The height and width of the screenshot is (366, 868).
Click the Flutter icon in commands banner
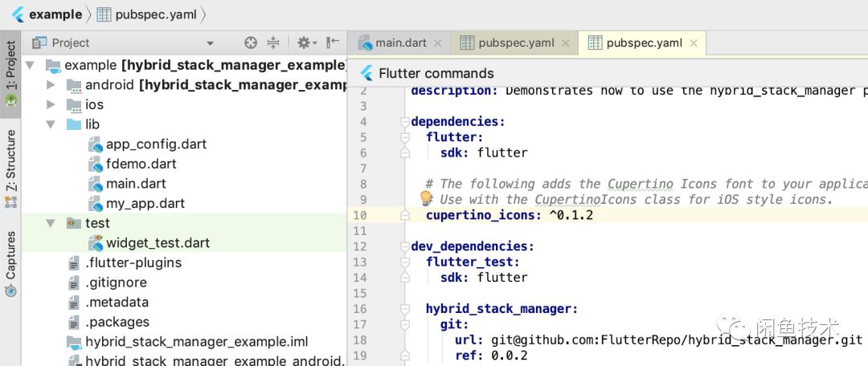pos(366,74)
